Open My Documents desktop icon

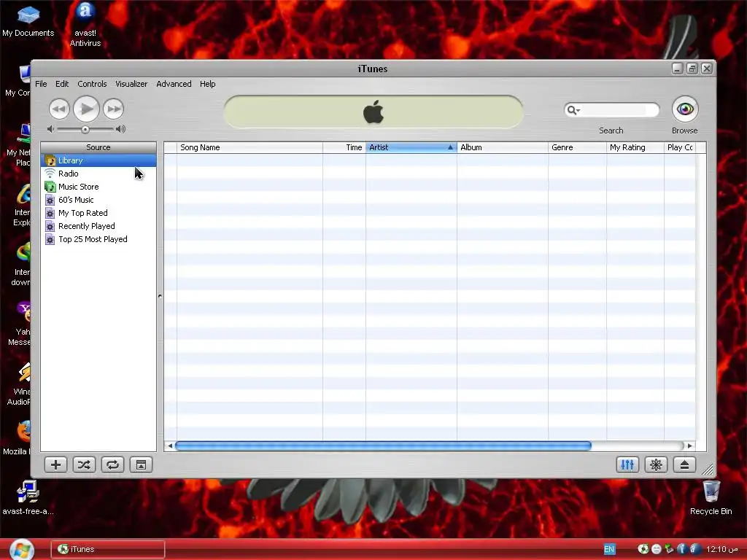[28, 20]
